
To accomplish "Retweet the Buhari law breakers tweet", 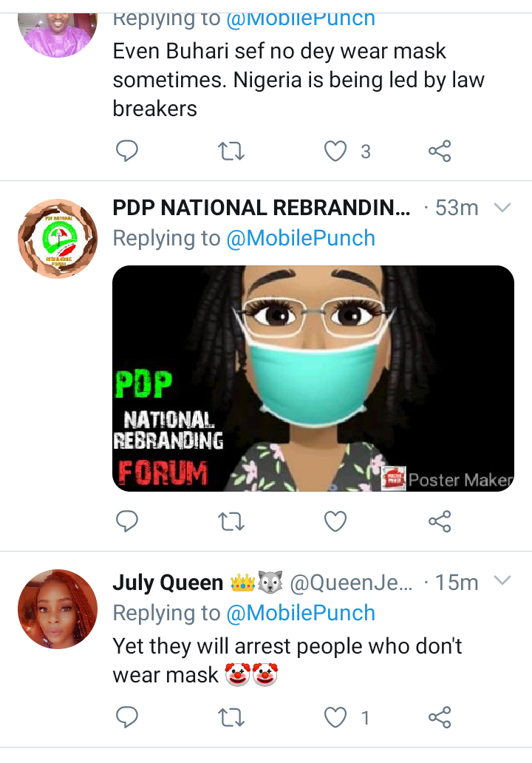I will [x=231, y=152].
